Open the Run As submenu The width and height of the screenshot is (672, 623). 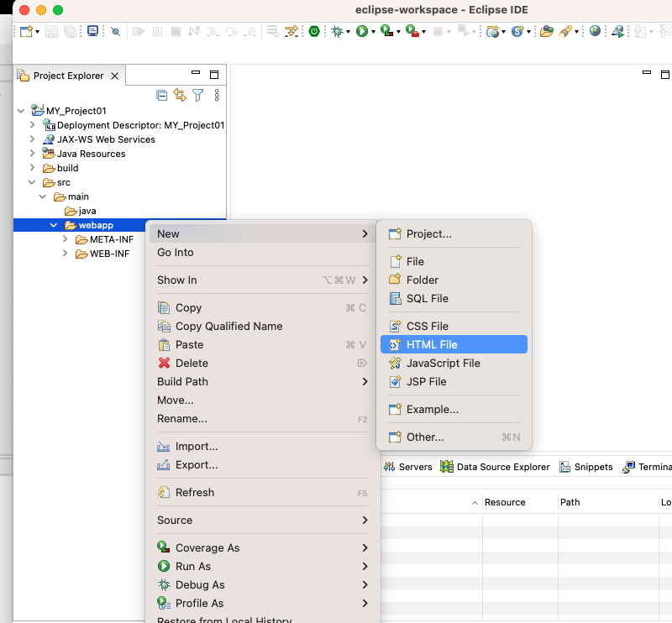[x=263, y=566]
